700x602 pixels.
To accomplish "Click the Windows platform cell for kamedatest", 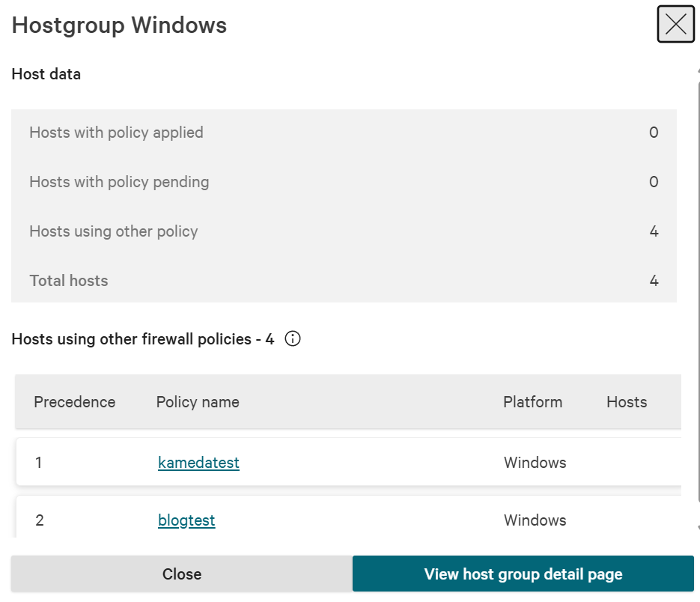I will pyautogui.click(x=535, y=463).
